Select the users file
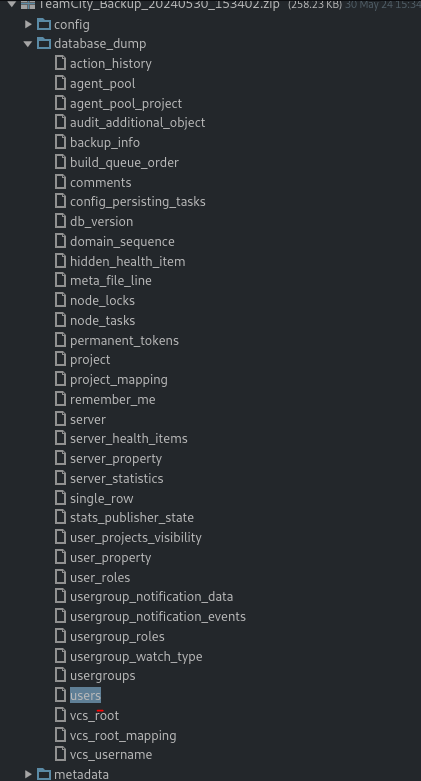The height and width of the screenshot is (781, 421). (x=85, y=695)
